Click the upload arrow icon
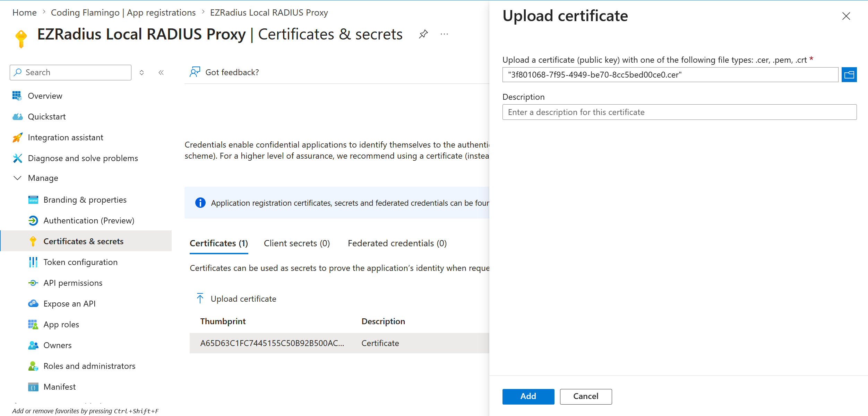 [200, 299]
